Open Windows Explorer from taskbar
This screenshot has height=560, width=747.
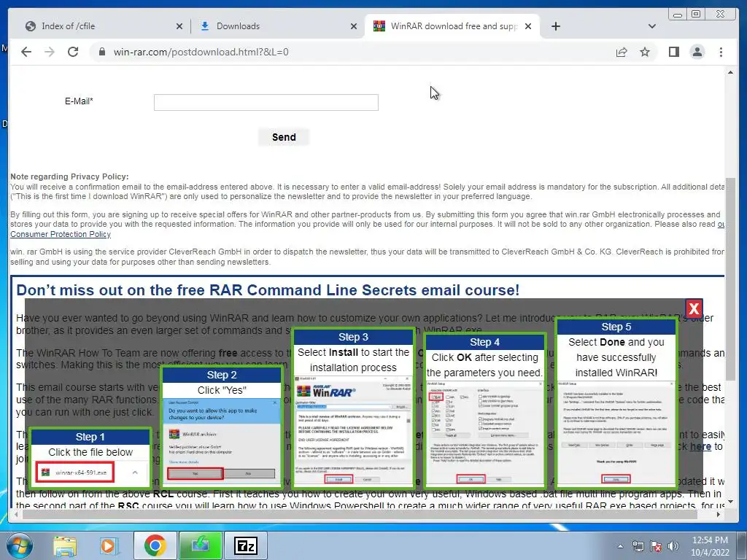(65, 545)
